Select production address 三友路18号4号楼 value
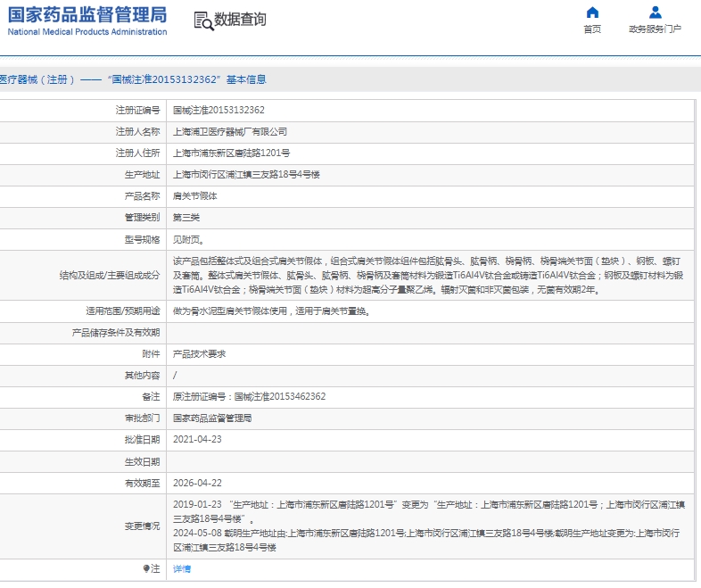Viewport: 701px width, 588px height. [x=246, y=174]
